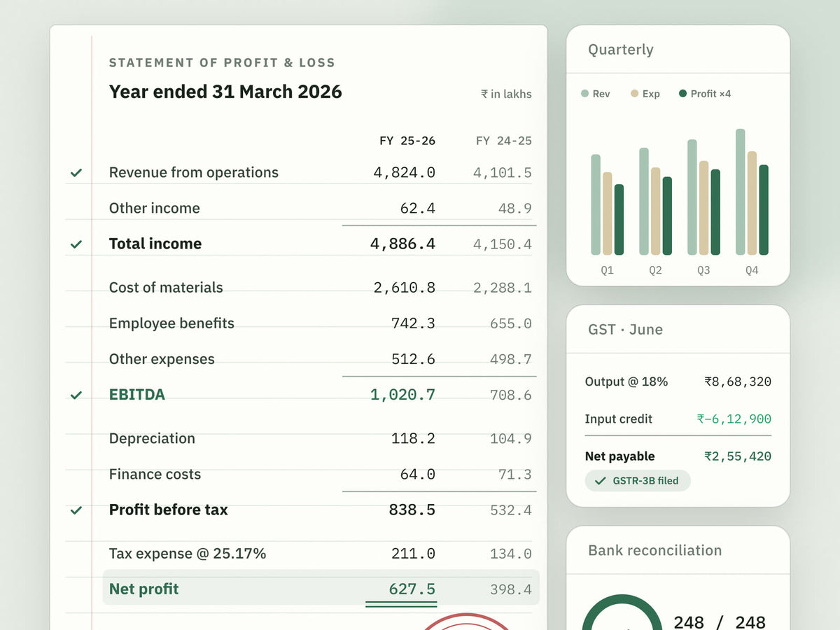Click the Input credit ₹−6,12,900 value
Image resolution: width=840 pixels, height=630 pixels.
point(734,419)
